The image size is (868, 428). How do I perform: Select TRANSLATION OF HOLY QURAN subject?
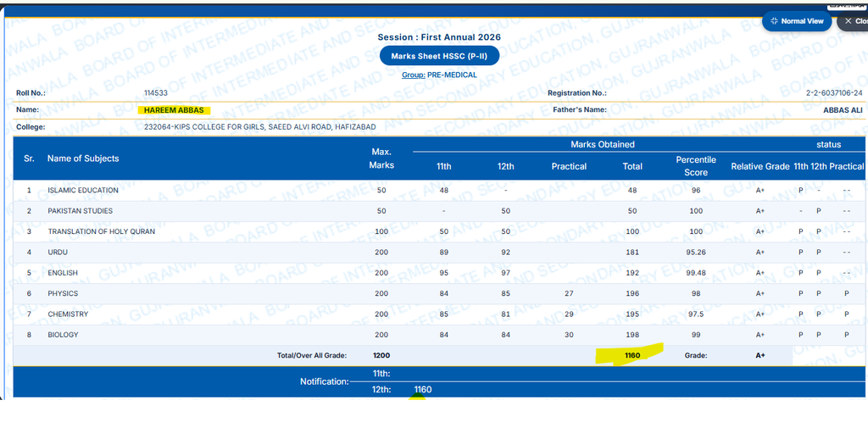(x=102, y=231)
